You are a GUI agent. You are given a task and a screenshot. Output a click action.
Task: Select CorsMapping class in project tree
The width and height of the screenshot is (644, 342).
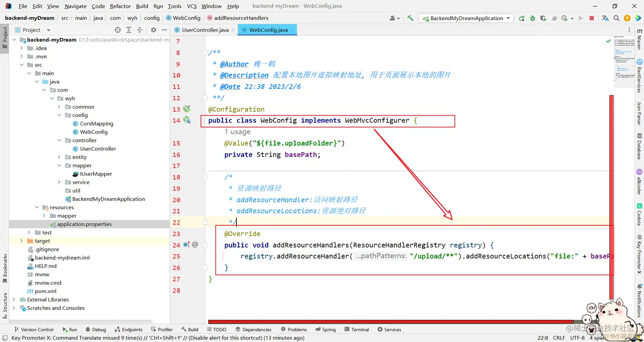tap(96, 124)
